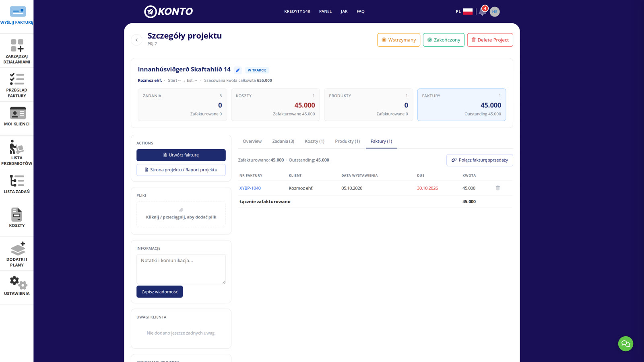Click the notifications bell icon
This screenshot has height=362, width=644.
pos(482,11)
